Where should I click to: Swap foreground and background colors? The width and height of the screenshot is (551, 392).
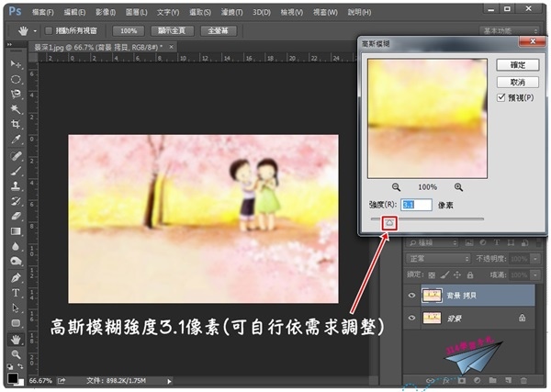pyautogui.click(x=20, y=366)
